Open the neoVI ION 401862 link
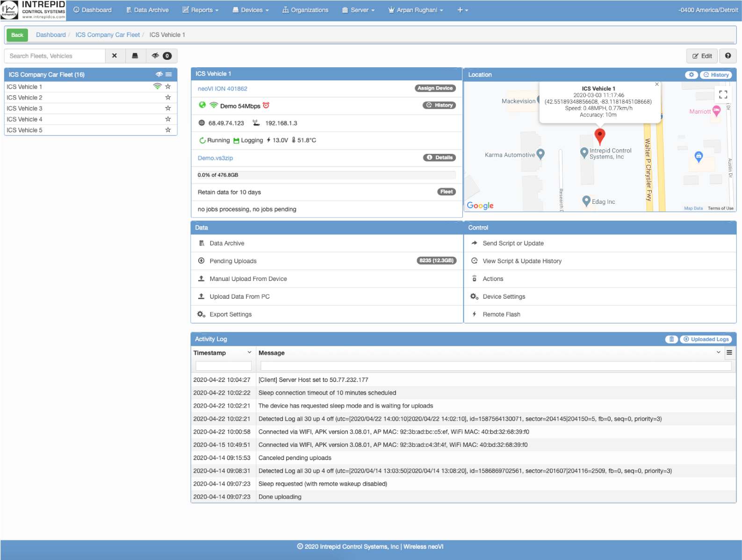 point(223,89)
